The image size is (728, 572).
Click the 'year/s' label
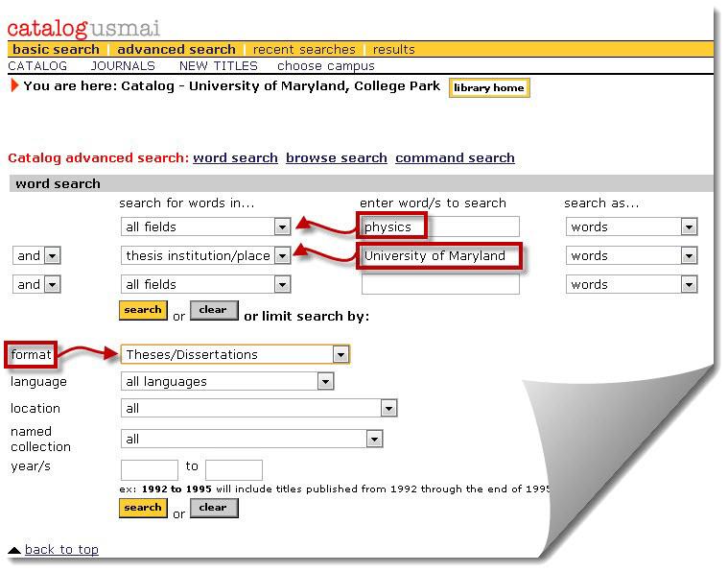click(31, 466)
